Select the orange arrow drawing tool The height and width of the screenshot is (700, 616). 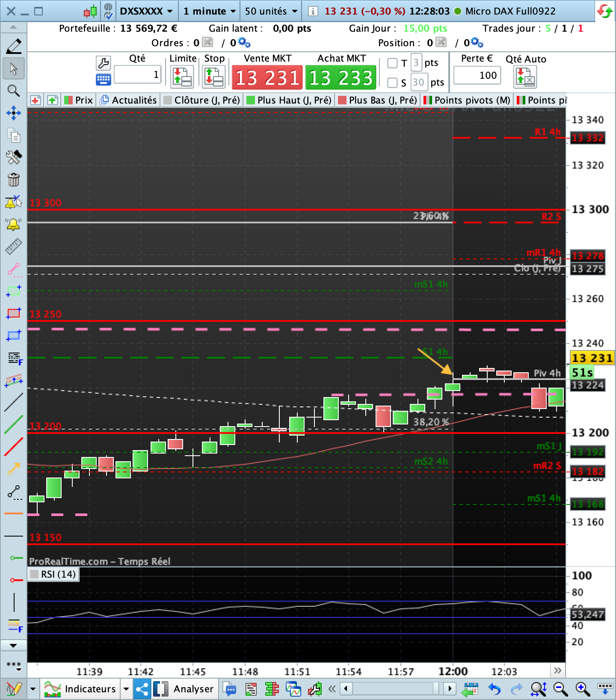14,469
